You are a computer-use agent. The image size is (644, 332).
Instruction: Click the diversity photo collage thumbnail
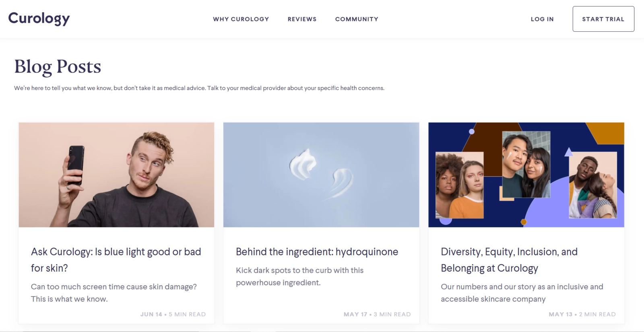coord(526,175)
